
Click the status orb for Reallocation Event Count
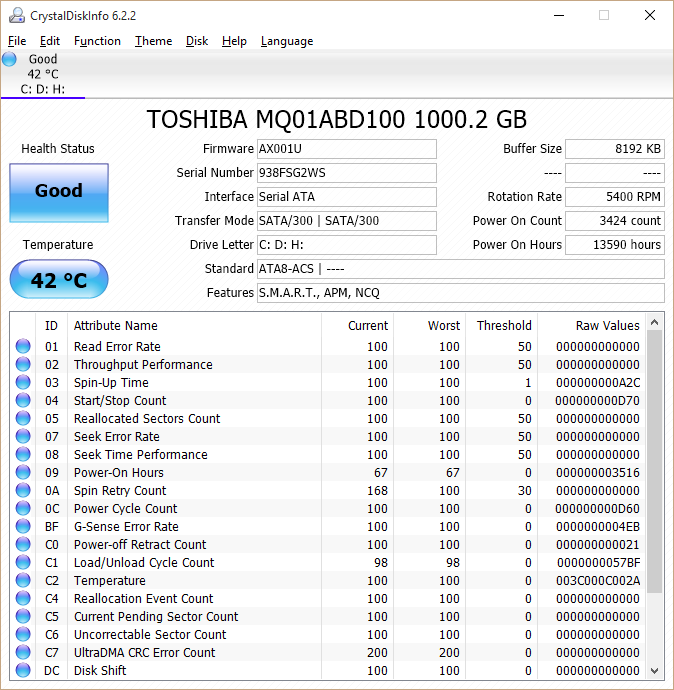coord(23,598)
